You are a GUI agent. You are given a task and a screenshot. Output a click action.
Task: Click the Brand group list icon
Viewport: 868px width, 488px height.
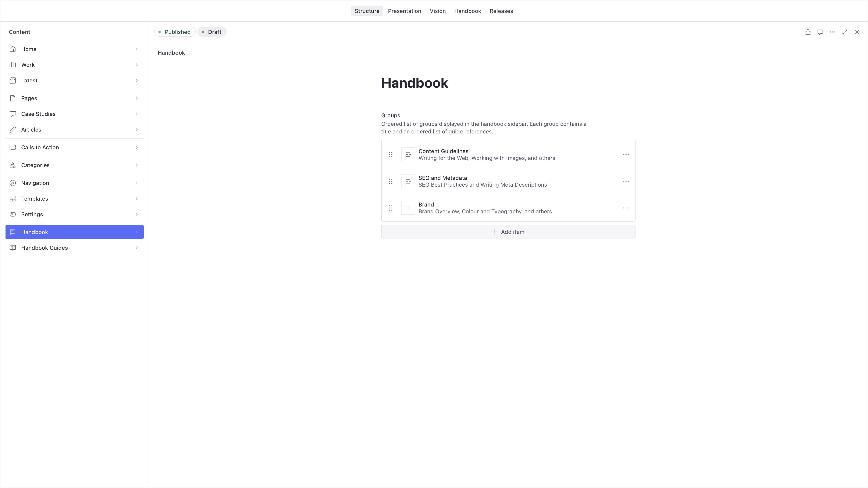click(x=408, y=208)
